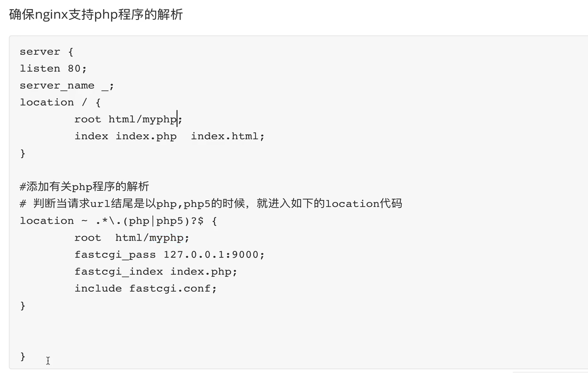Click 'location / {' line
This screenshot has height=373, width=588.
tap(60, 102)
